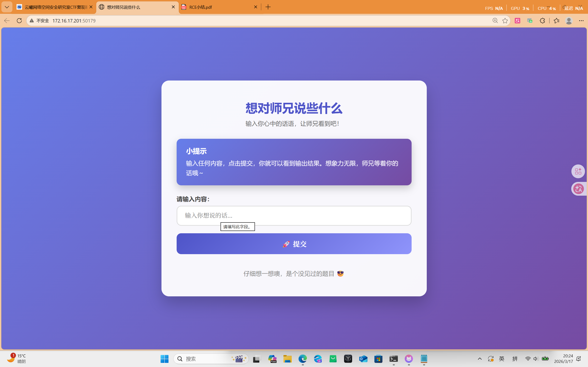The height and width of the screenshot is (367, 588).
Task: Click the 输入你想说的话 text input
Action: point(294,216)
